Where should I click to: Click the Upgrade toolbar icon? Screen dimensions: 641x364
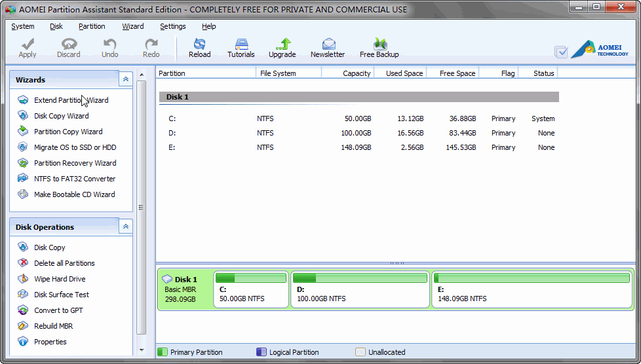coord(282,44)
